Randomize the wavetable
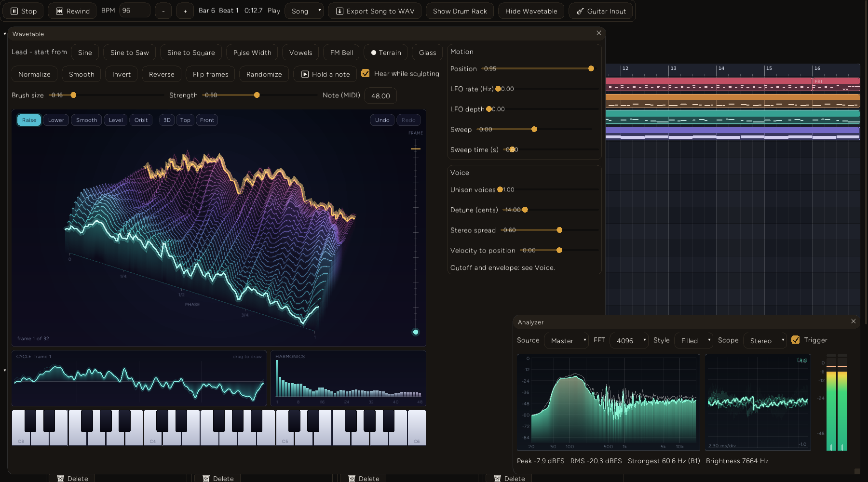Viewport: 868px width, 482px height. (264, 74)
